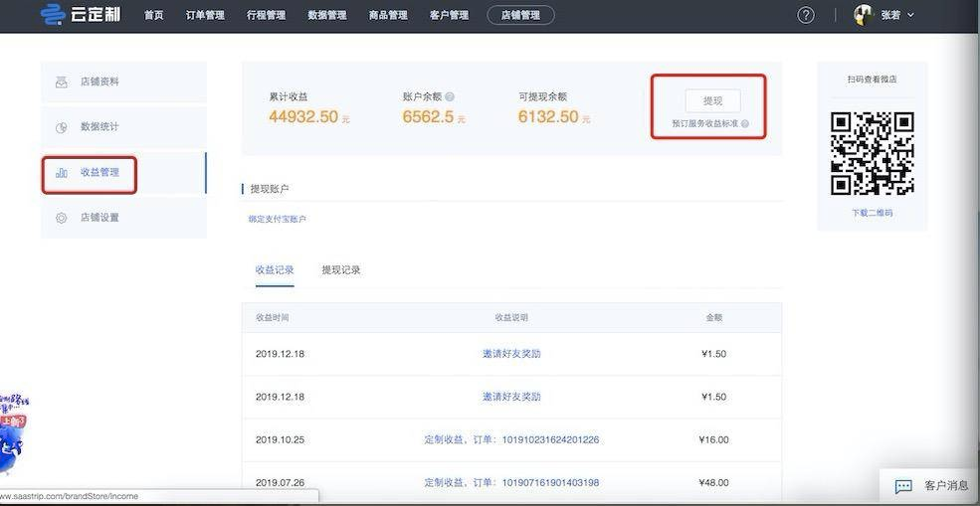Image resolution: width=980 pixels, height=506 pixels.
Task: Click the user avatar picture
Action: point(864,15)
